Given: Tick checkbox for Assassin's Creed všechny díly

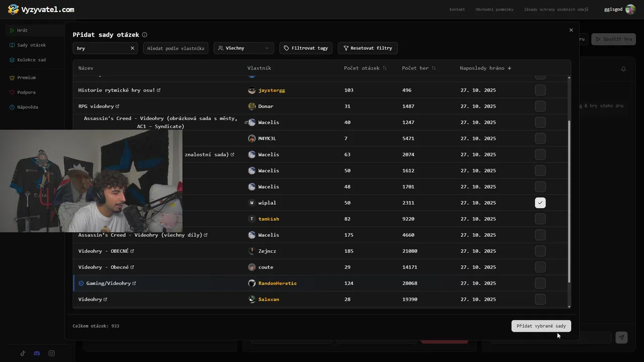Looking at the screenshot, I should coord(540,235).
